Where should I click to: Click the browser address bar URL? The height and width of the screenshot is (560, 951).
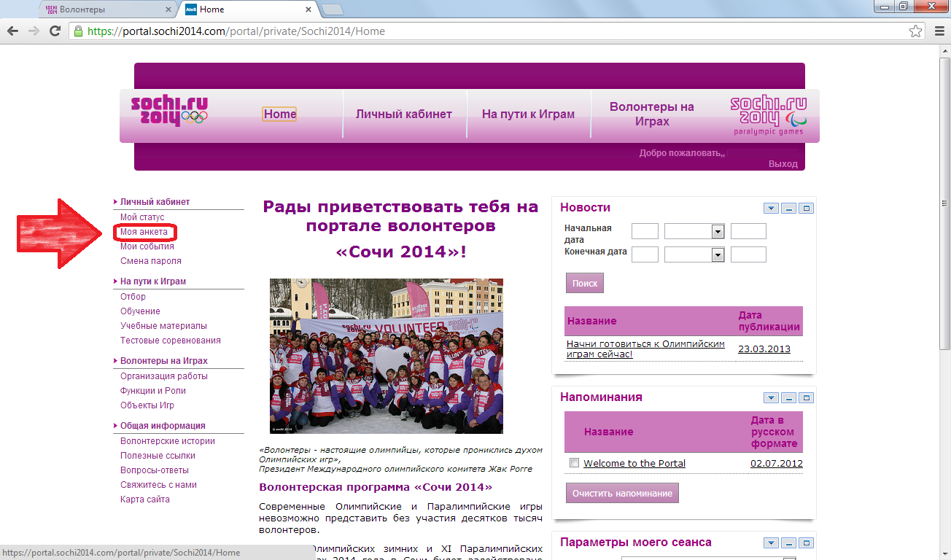point(236,31)
